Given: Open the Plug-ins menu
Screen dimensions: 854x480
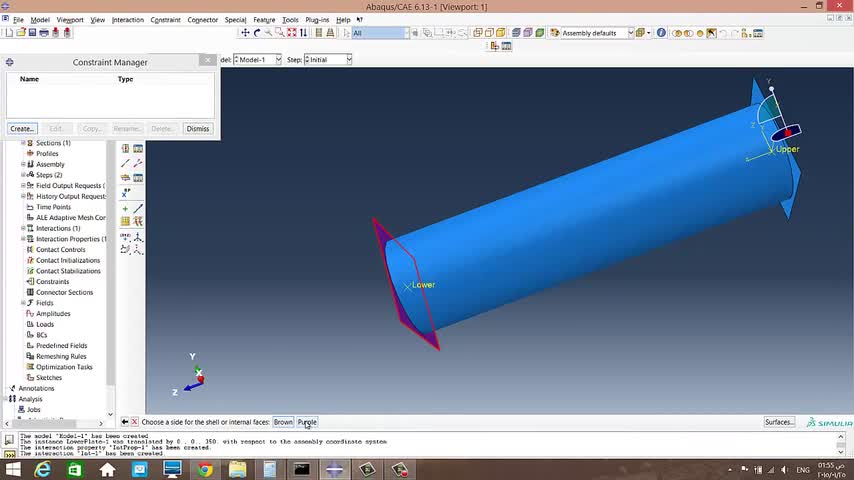Looking at the screenshot, I should (x=317, y=20).
